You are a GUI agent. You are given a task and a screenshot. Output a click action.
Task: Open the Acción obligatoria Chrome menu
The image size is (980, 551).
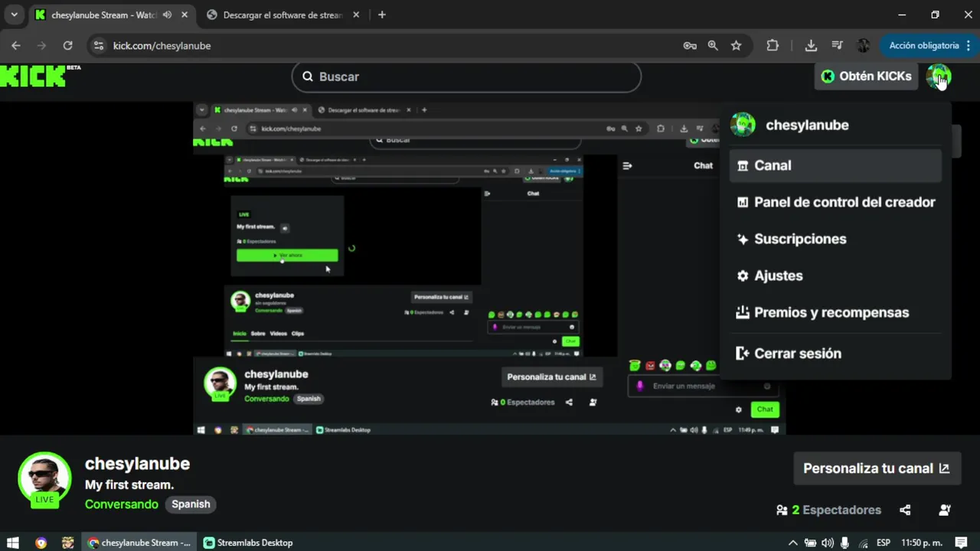click(x=929, y=46)
